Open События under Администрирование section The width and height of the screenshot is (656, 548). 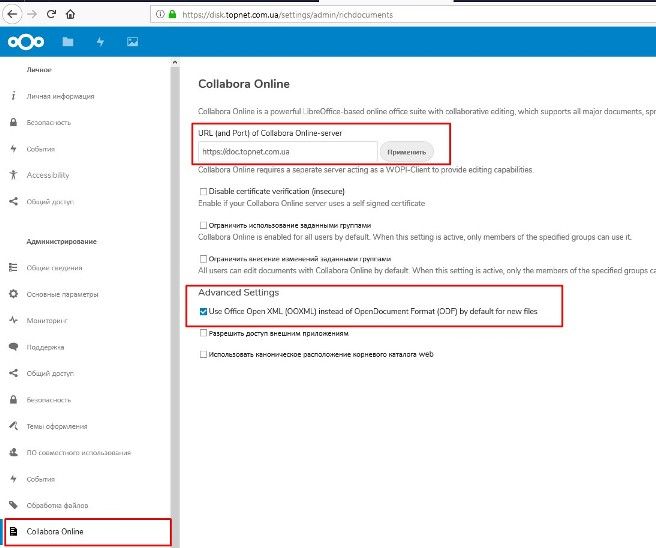[x=41, y=479]
